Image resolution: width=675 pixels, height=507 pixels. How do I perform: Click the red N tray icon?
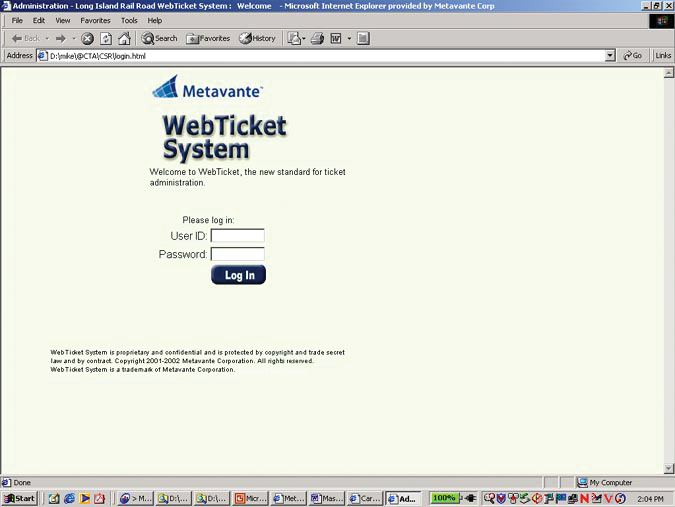pyautogui.click(x=584, y=498)
